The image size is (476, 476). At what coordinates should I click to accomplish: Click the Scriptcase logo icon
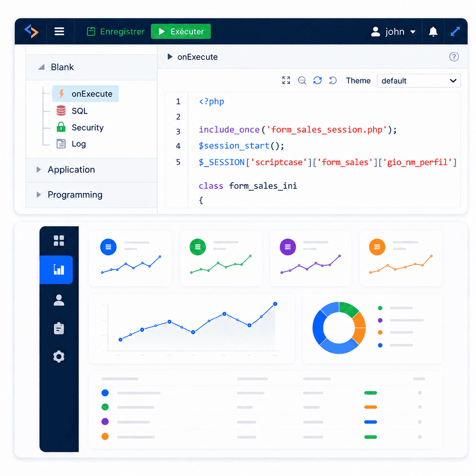tap(32, 31)
